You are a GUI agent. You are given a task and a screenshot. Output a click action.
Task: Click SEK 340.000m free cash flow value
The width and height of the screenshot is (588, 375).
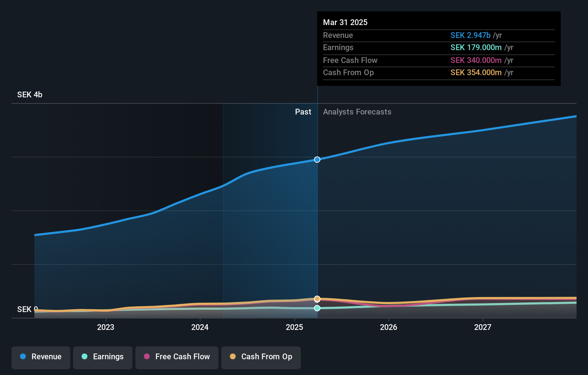476,60
